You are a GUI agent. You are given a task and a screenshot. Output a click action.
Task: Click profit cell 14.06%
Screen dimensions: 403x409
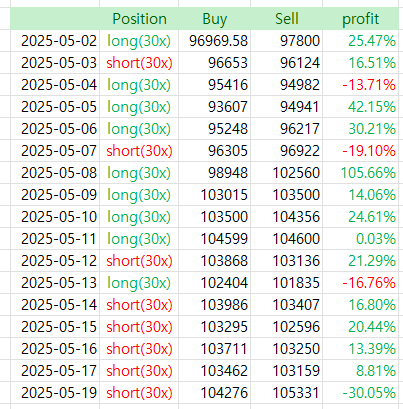[360, 195]
